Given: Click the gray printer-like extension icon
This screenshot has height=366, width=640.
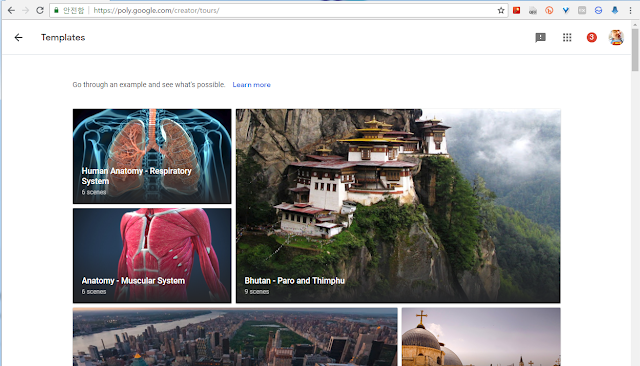Looking at the screenshot, I should [533, 11].
